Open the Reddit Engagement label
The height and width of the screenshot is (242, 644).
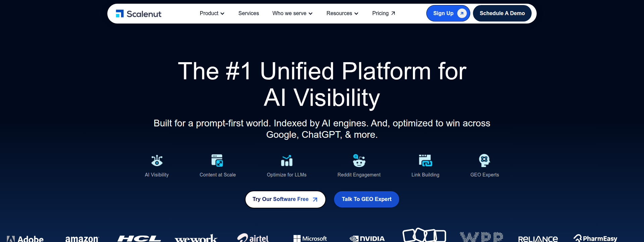point(359,175)
